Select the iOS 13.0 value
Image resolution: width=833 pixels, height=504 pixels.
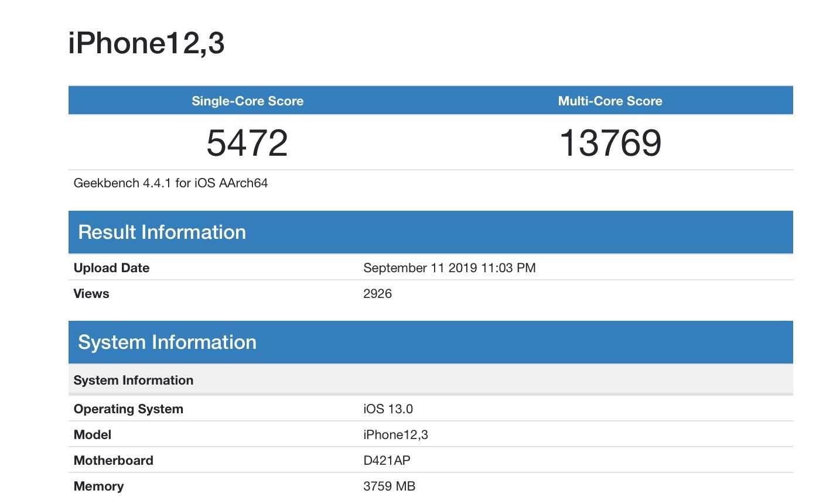(388, 409)
